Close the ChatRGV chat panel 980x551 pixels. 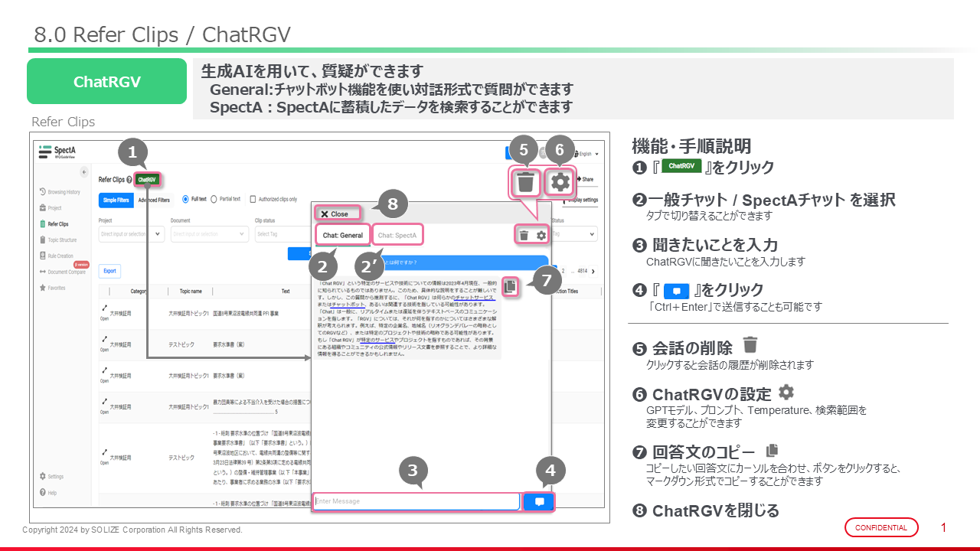click(335, 214)
